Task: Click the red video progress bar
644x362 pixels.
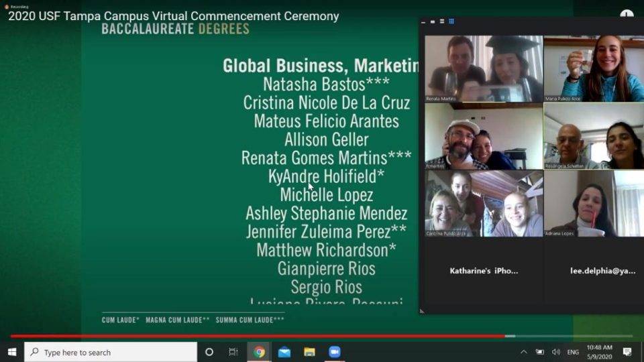Action: click(258, 336)
